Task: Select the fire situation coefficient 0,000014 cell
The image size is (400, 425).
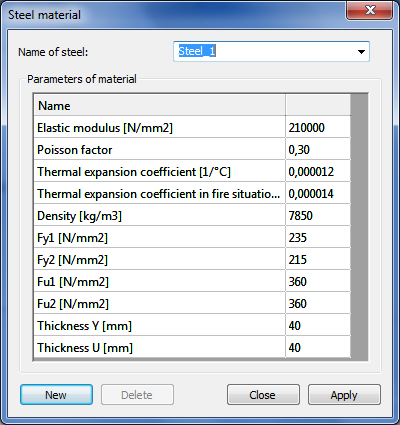Action: 318,194
